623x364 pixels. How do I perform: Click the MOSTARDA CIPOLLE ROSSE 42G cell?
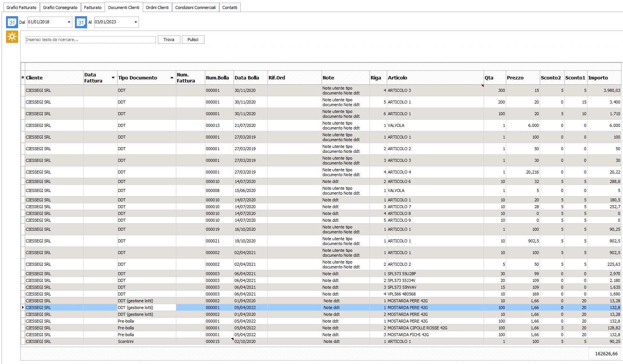point(435,328)
